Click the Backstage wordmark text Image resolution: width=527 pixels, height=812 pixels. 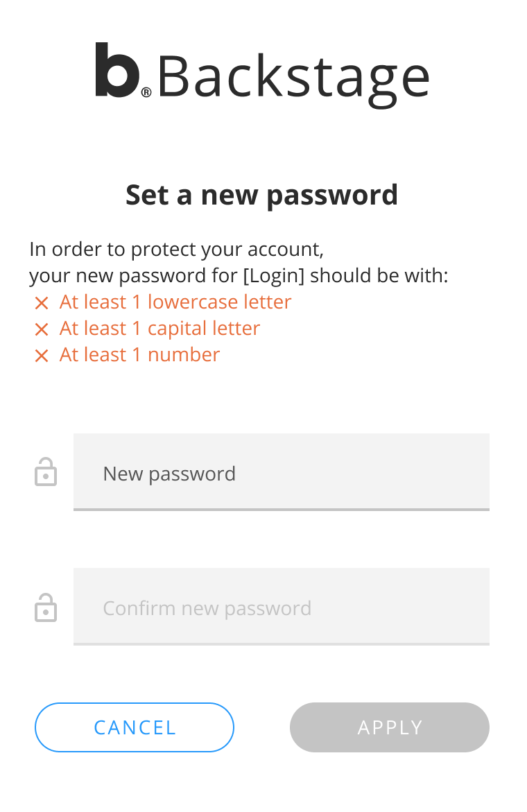[293, 76]
